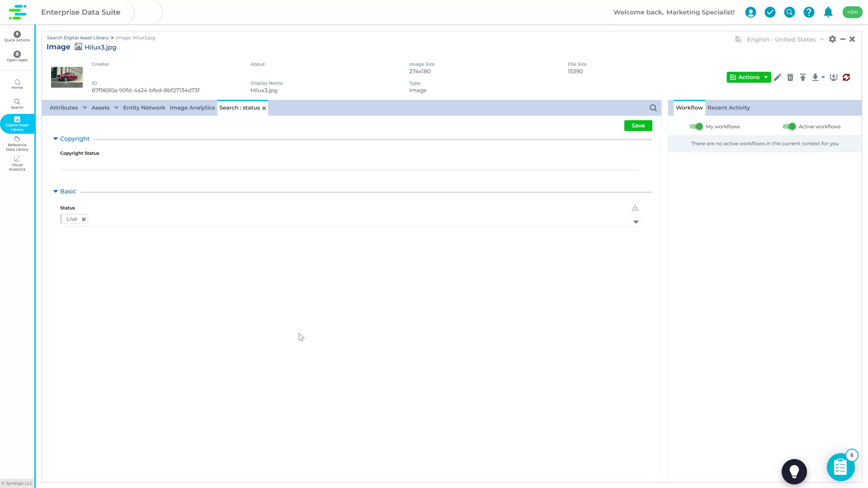Navigate back via Search Digital Asset Library breadcrumb
Image resolution: width=868 pixels, height=488 pixels.
coord(78,38)
